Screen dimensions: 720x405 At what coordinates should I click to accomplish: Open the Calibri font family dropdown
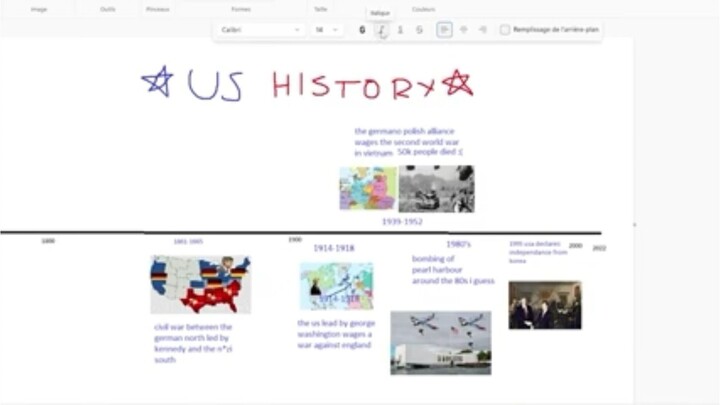tap(261, 30)
